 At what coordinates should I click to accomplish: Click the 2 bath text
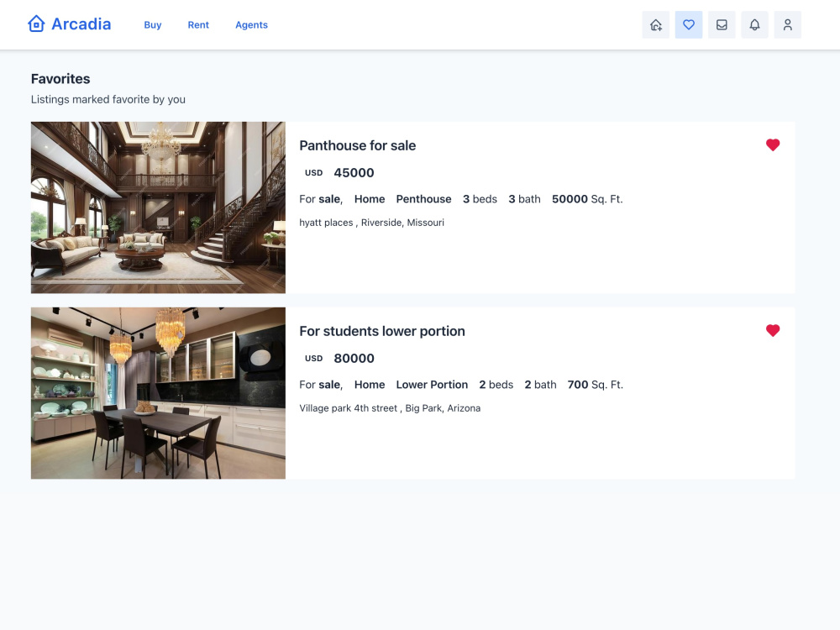pyautogui.click(x=540, y=385)
